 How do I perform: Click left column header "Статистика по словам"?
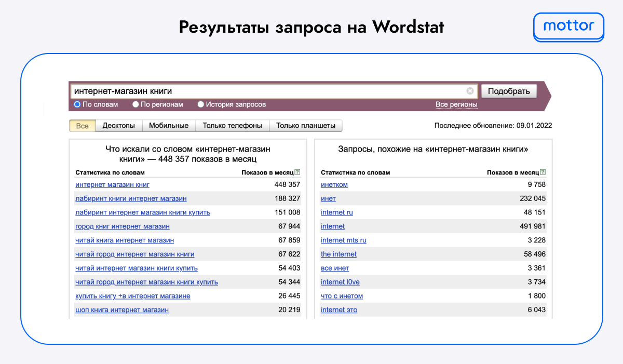pos(110,172)
